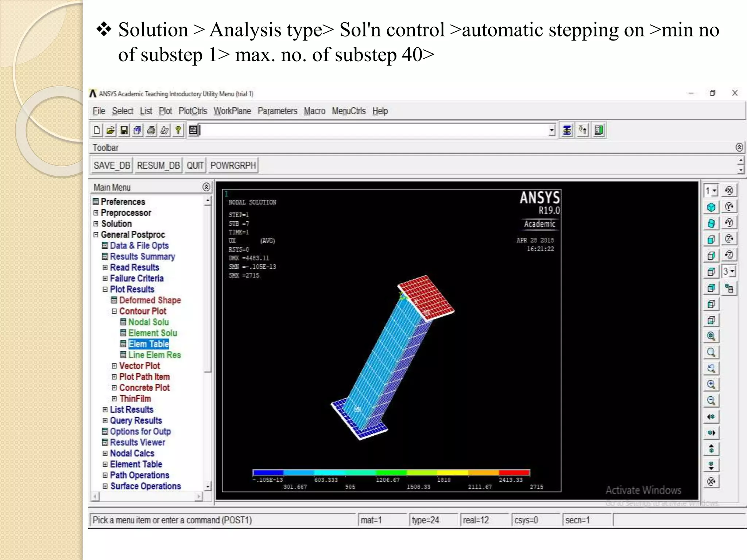
Task: Collapse the Plot Results node
Action: point(105,289)
